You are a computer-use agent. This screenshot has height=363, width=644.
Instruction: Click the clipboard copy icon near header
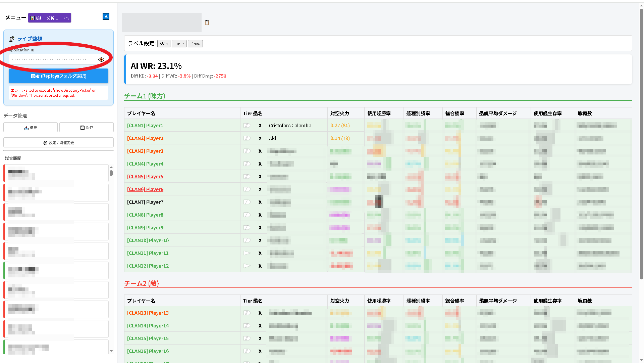207,23
